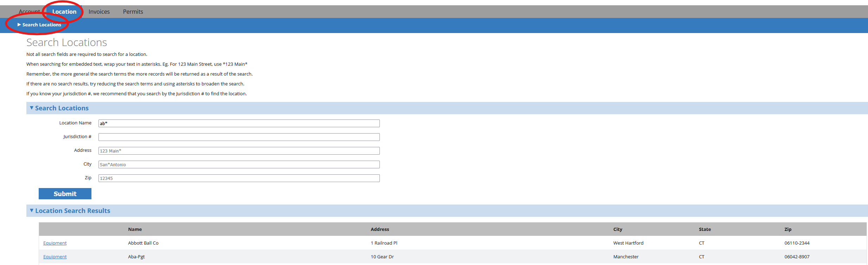868x265 pixels.
Task: Collapse the Search Locations section header
Action: (x=62, y=108)
